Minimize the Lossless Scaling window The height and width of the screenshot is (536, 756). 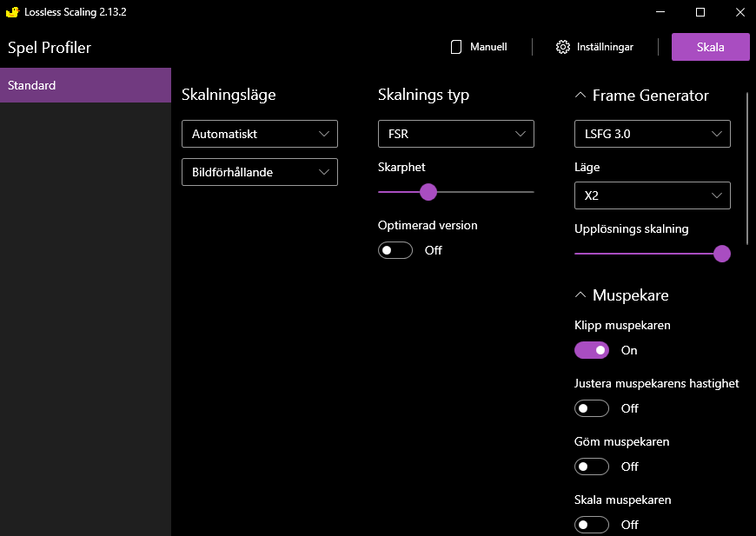[x=661, y=12]
